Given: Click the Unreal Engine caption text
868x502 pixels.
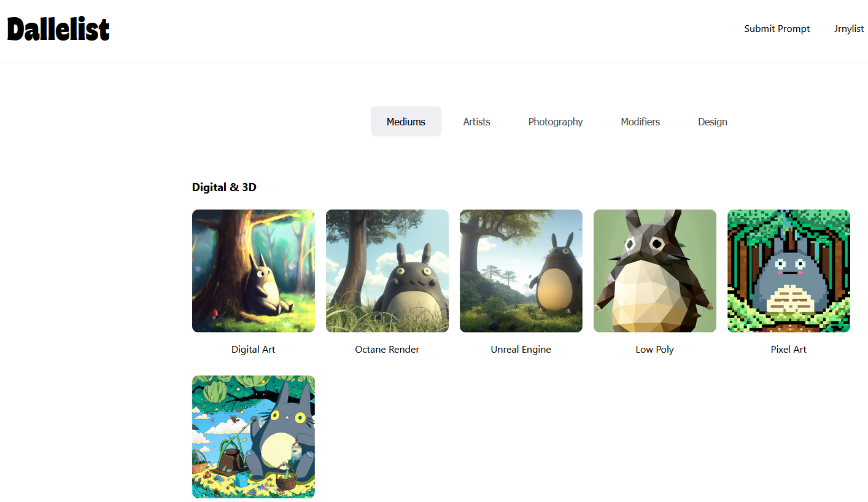Looking at the screenshot, I should click(x=521, y=350).
